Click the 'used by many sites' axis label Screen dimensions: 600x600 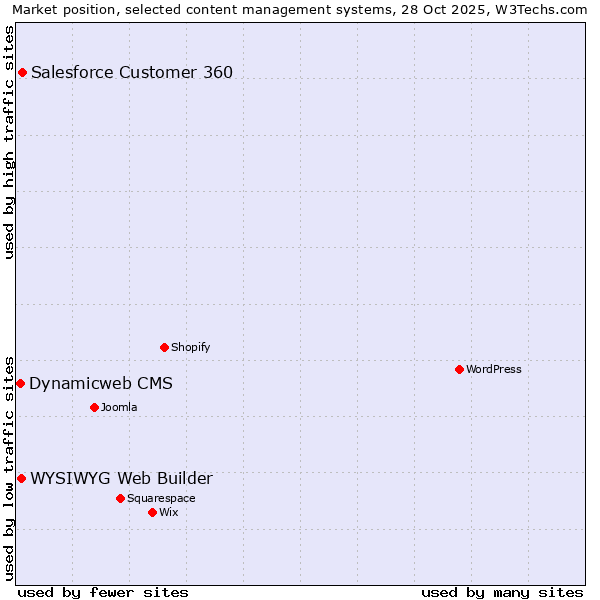pos(502,592)
